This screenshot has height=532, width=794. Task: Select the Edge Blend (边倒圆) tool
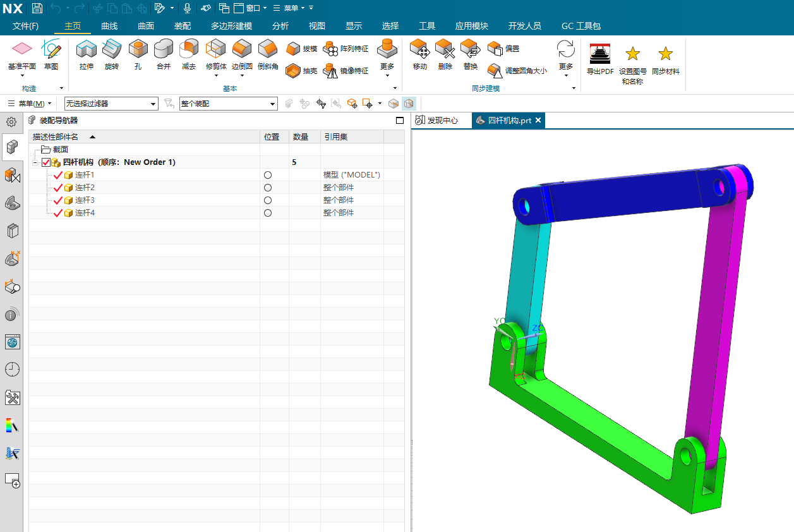[242, 49]
